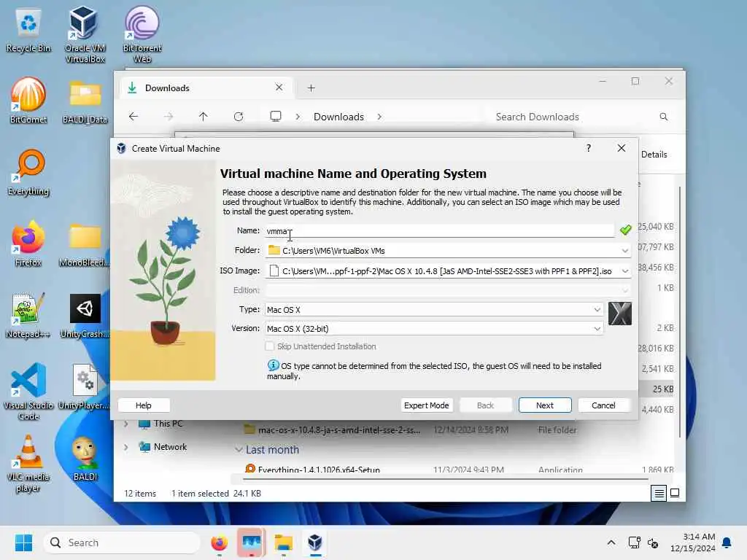
Task: Click the Help button in dialog
Action: [144, 405]
